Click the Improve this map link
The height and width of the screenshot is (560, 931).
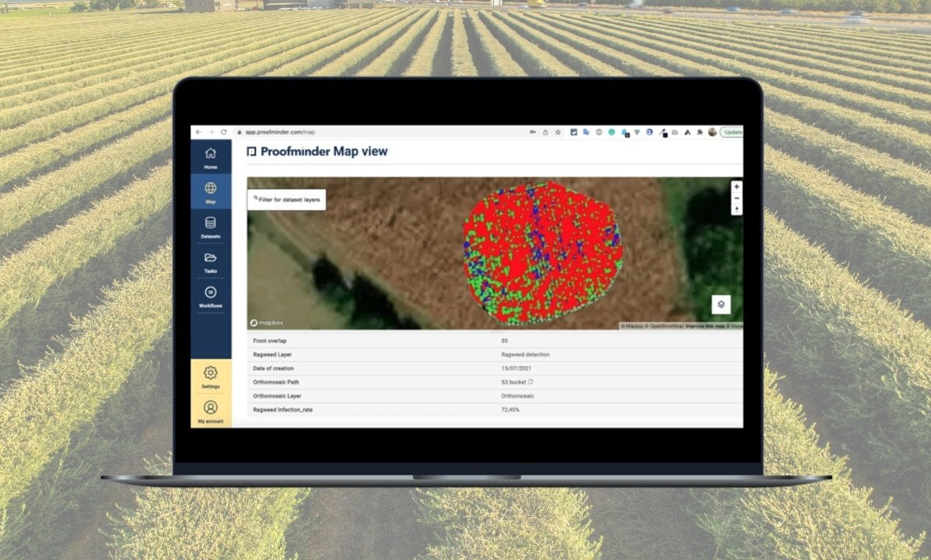pyautogui.click(x=707, y=325)
